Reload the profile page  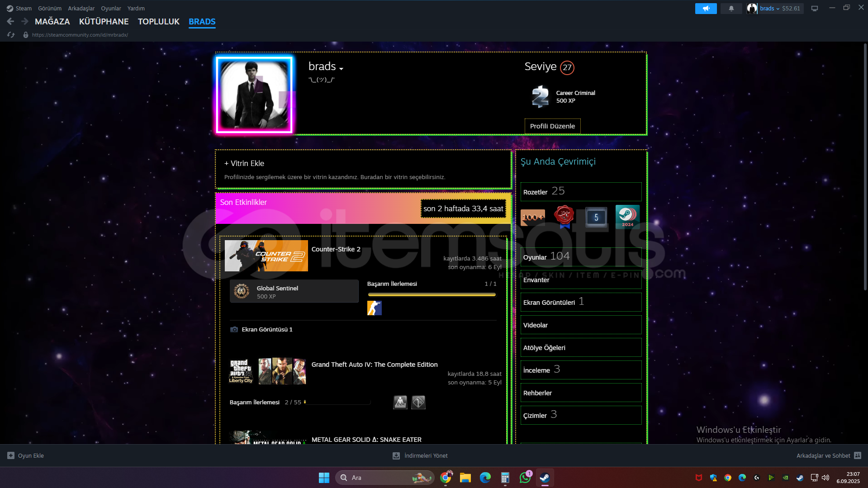click(x=11, y=35)
